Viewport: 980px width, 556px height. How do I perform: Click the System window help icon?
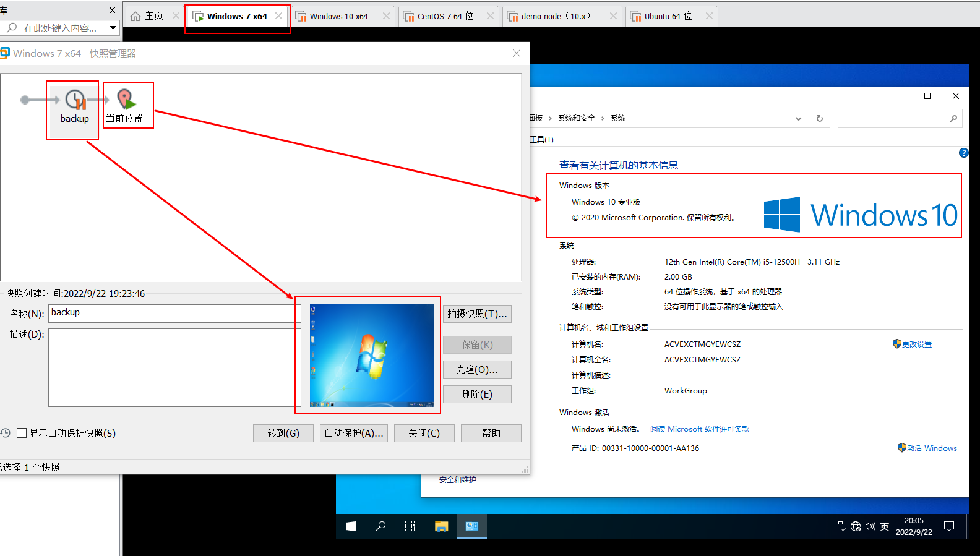click(x=963, y=153)
